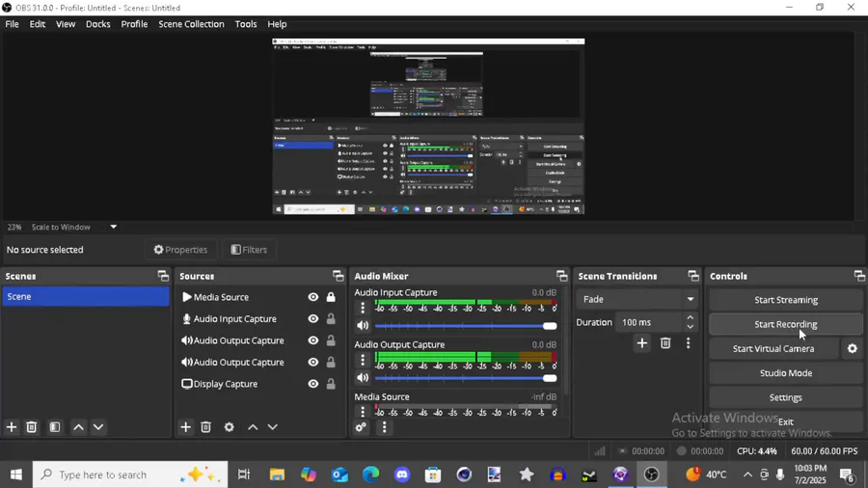Pop out the Sources dock

click(x=339, y=276)
